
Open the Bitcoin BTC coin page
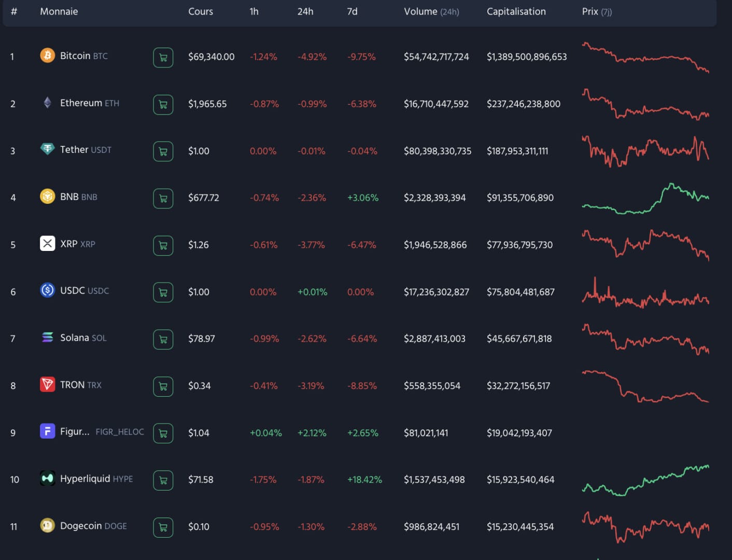[84, 55]
